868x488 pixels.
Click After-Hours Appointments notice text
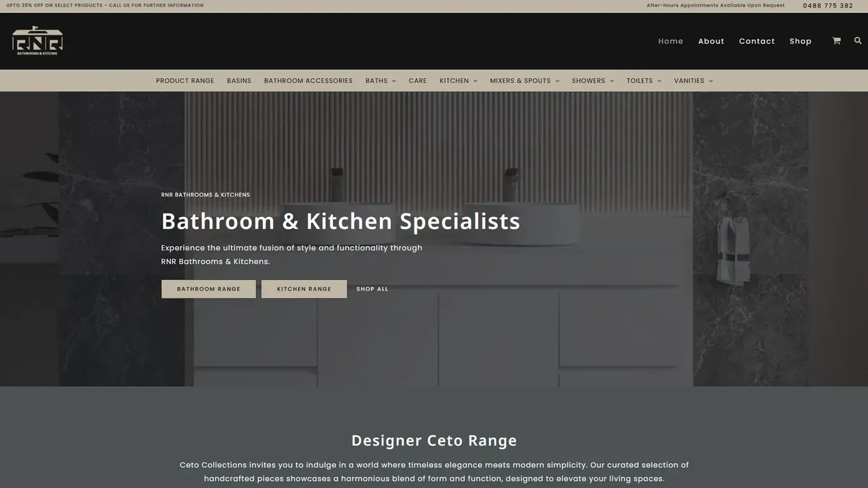(715, 5)
